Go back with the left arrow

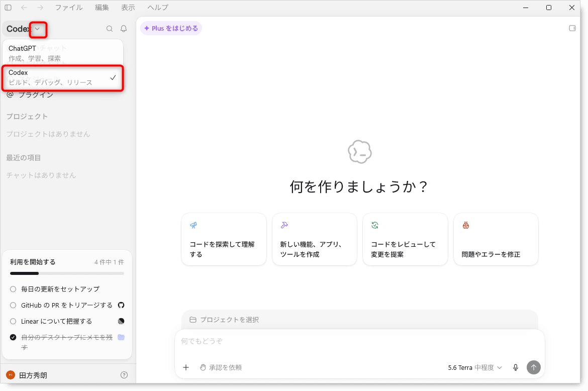[24, 8]
